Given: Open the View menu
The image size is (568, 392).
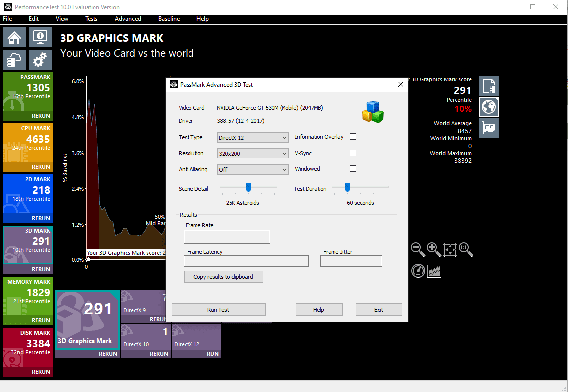Looking at the screenshot, I should [62, 19].
